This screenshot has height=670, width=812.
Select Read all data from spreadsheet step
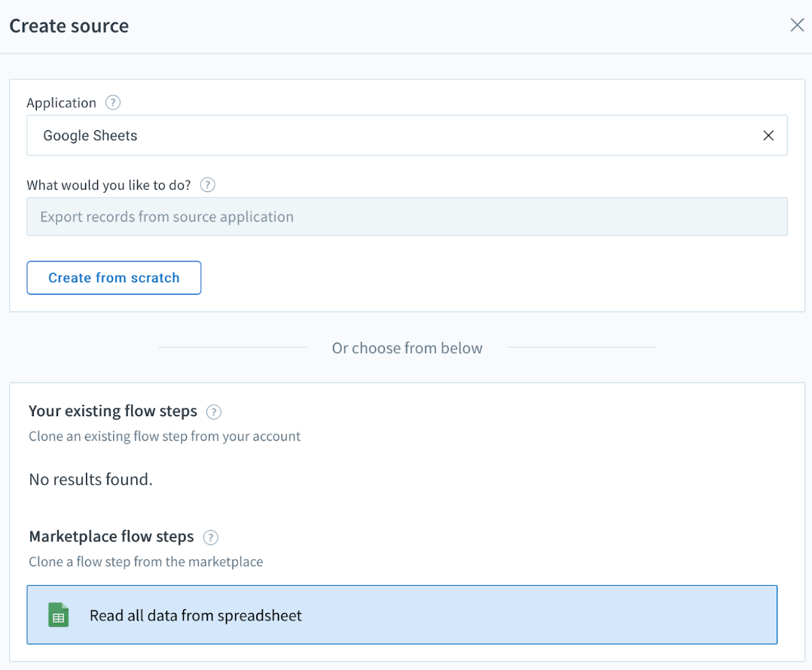click(402, 614)
